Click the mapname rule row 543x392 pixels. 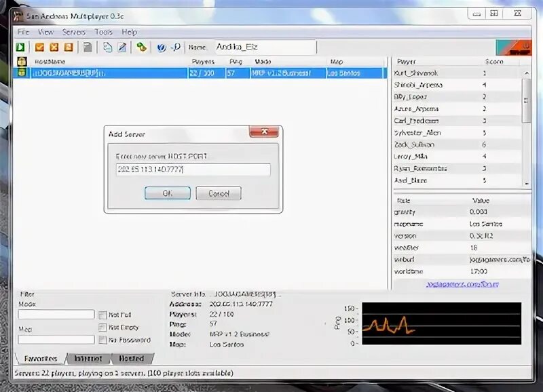462,224
